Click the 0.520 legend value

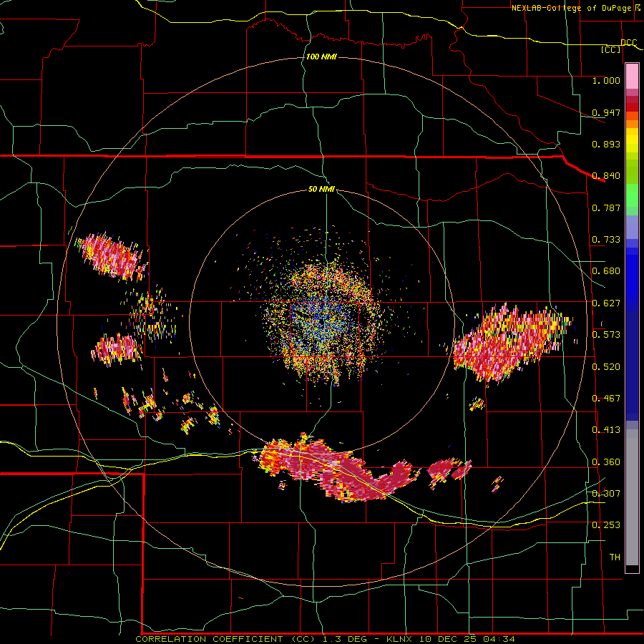point(606,367)
